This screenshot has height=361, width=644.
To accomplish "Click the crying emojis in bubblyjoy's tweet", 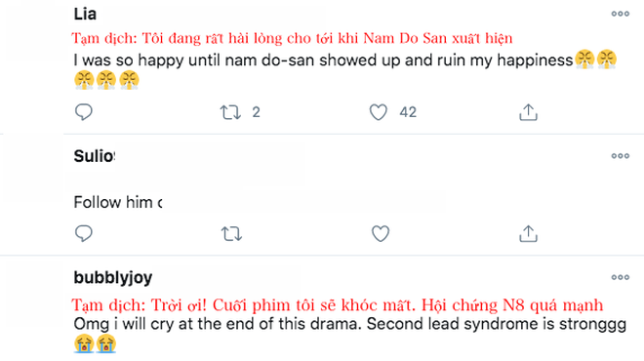I will click(x=96, y=343).
